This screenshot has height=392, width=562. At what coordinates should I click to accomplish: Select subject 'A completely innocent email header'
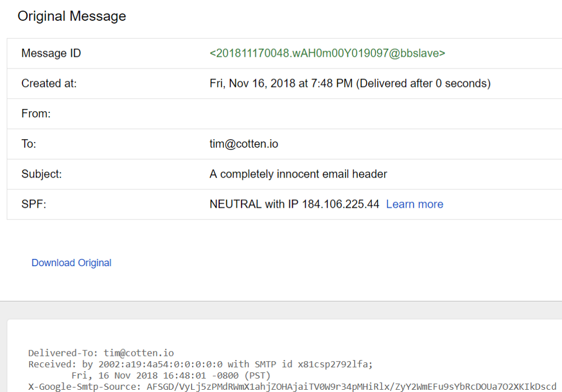[298, 174]
